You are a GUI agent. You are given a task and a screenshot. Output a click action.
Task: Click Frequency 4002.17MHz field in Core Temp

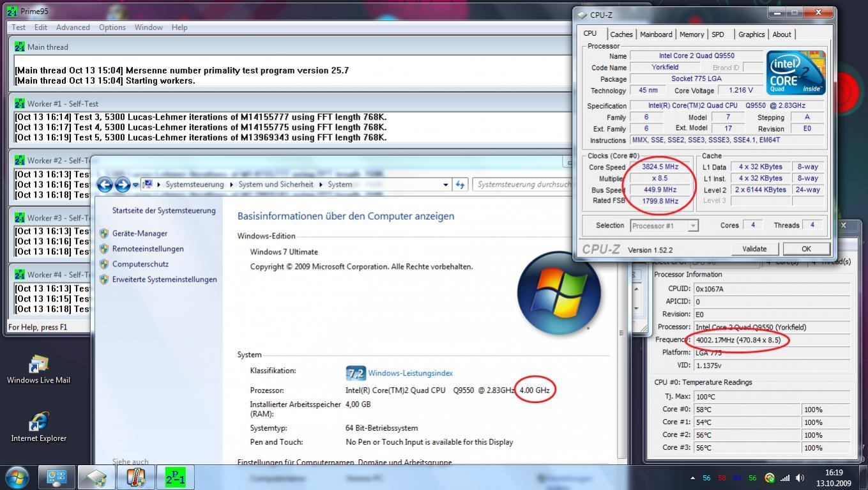(772, 340)
